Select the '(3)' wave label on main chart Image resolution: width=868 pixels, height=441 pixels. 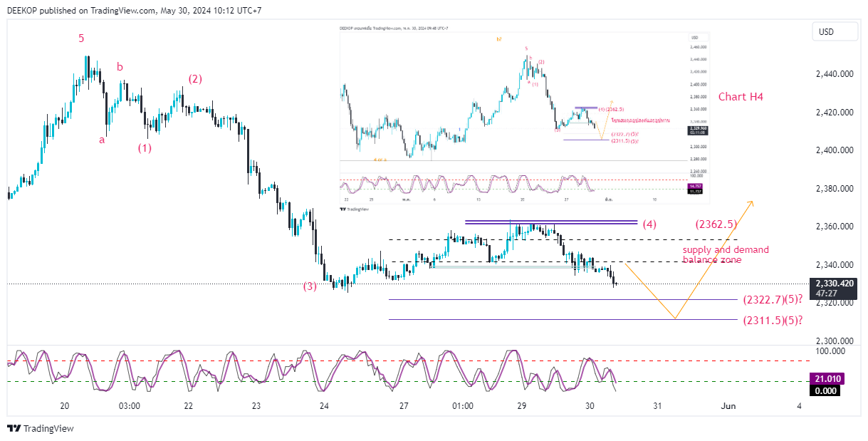(x=310, y=286)
